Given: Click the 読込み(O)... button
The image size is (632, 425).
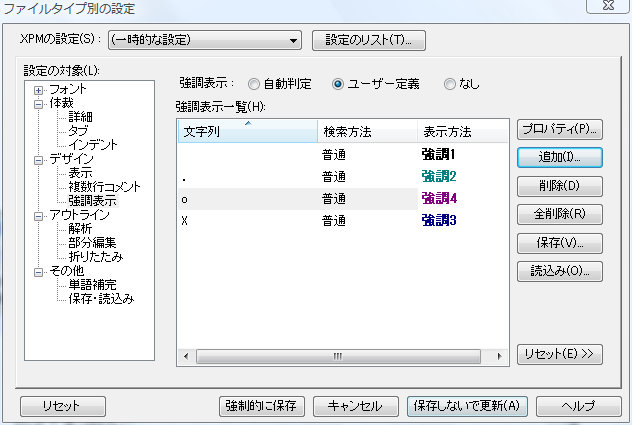Looking at the screenshot, I should [559, 271].
